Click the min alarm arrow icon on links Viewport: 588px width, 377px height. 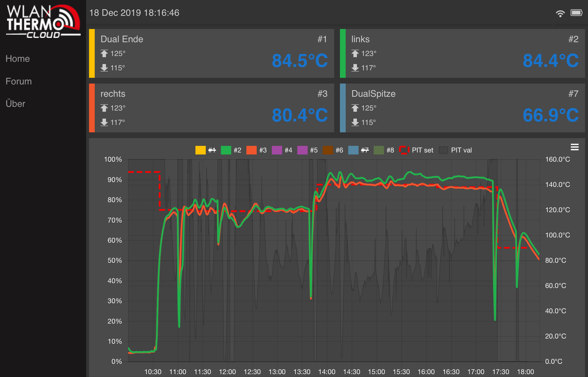click(x=355, y=68)
